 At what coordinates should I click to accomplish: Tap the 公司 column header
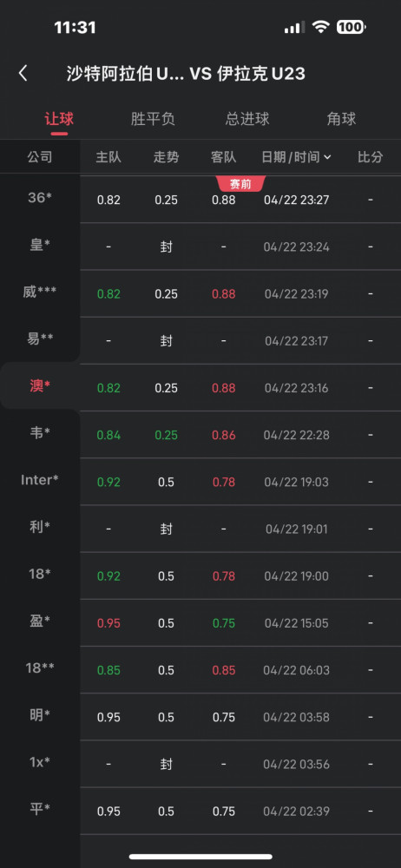pos(40,157)
